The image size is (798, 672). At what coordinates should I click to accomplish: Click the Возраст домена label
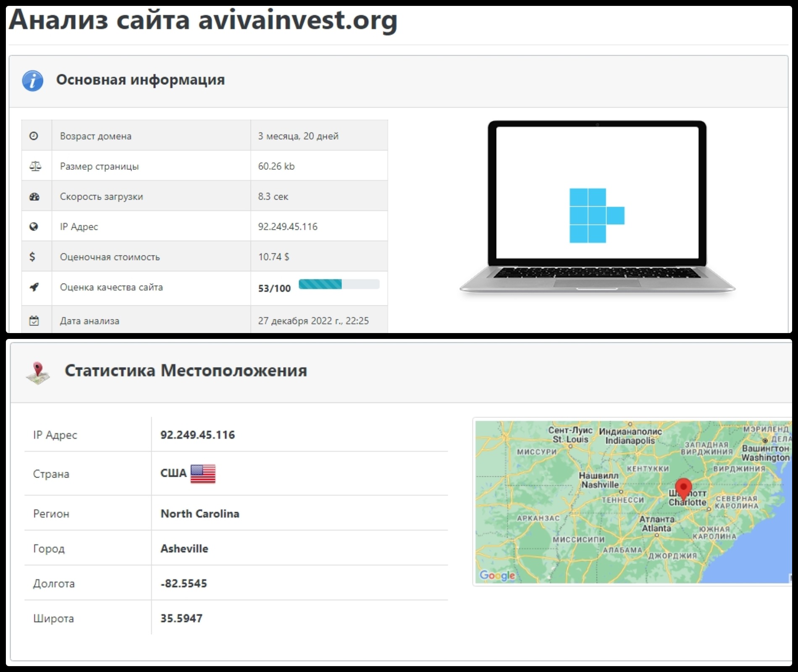click(x=96, y=136)
